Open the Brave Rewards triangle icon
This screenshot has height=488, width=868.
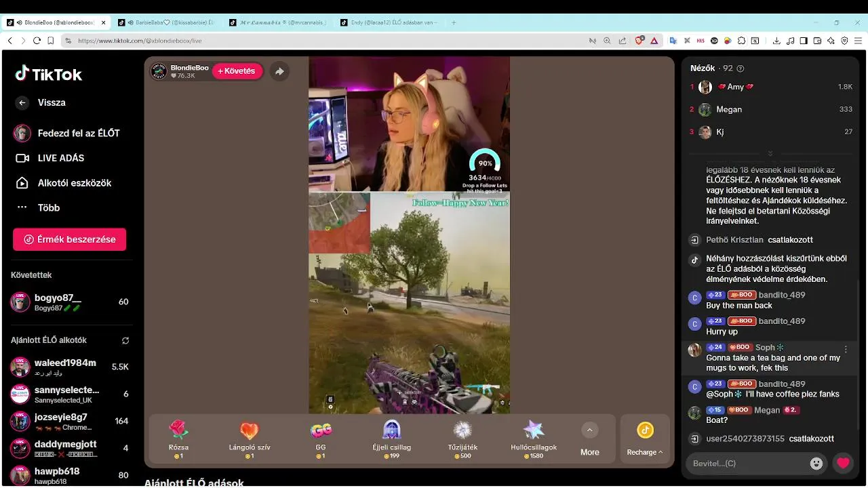tap(654, 41)
